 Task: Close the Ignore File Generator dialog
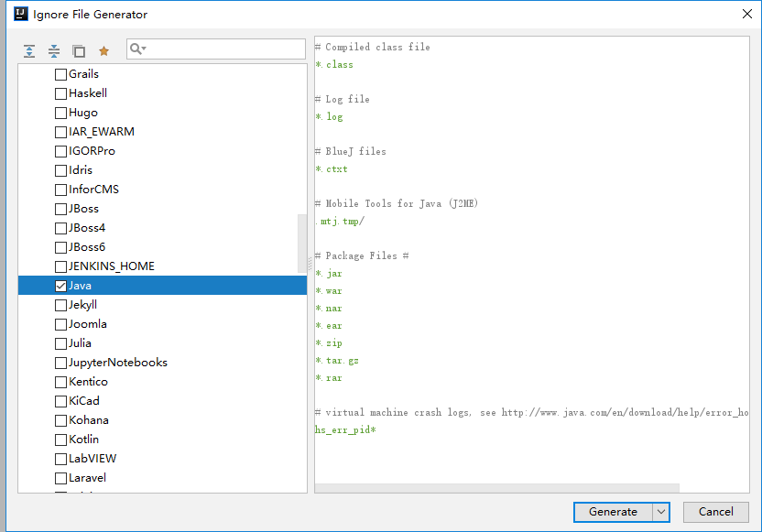click(747, 14)
